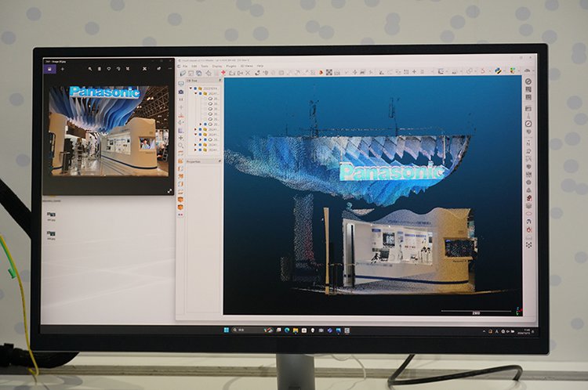Click the point picking star icon
Viewport: 588px width, 390px height.
point(209,73)
